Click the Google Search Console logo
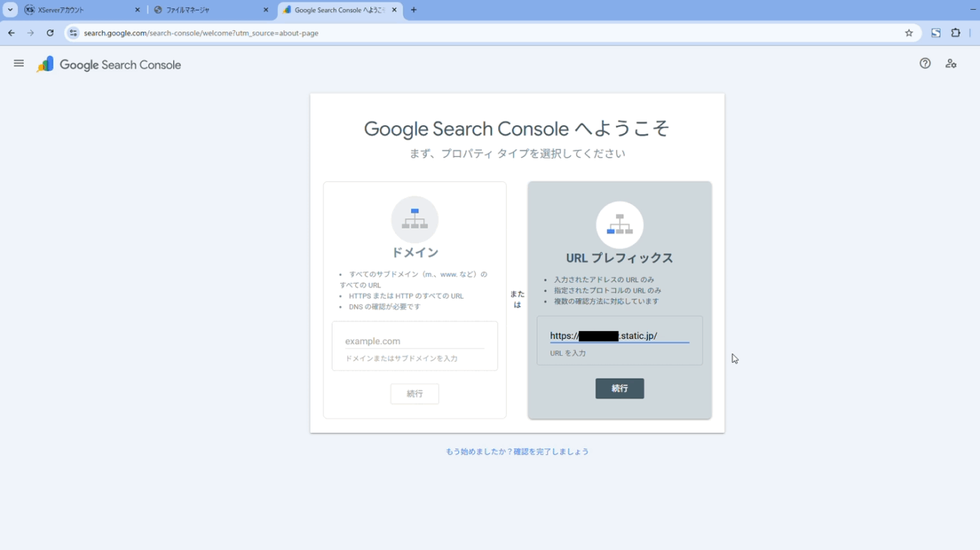Image resolution: width=980 pixels, height=550 pixels. [x=109, y=65]
